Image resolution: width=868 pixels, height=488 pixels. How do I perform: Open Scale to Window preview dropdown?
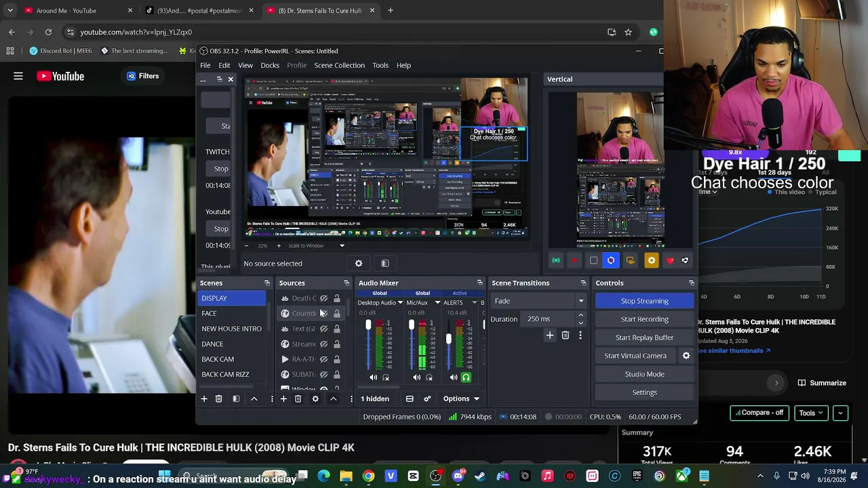[342, 245]
